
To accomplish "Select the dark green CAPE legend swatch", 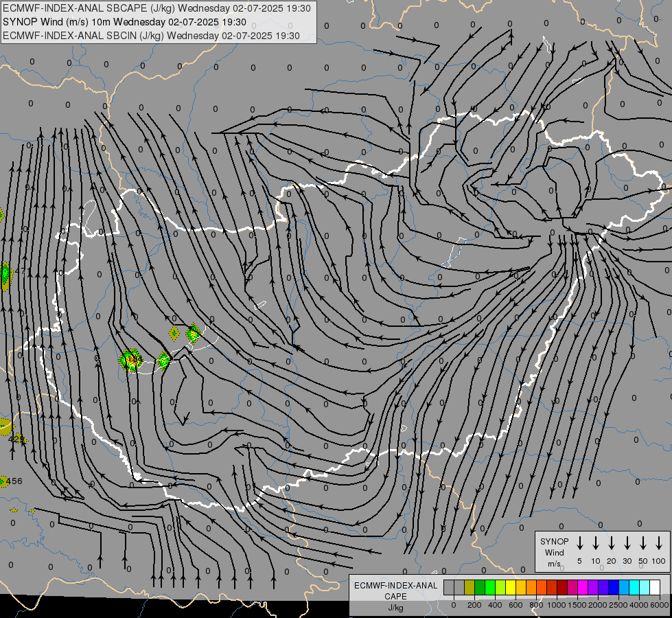I will pos(480,587).
